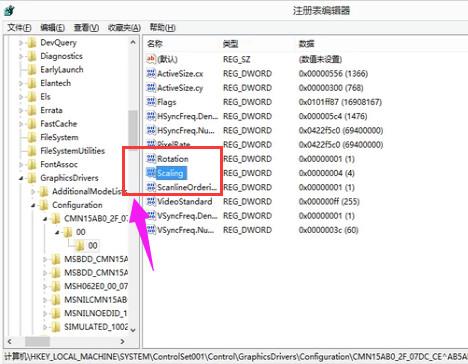468x364 pixels.
Task: Open the 帮助(H) menu
Action: [x=162, y=27]
